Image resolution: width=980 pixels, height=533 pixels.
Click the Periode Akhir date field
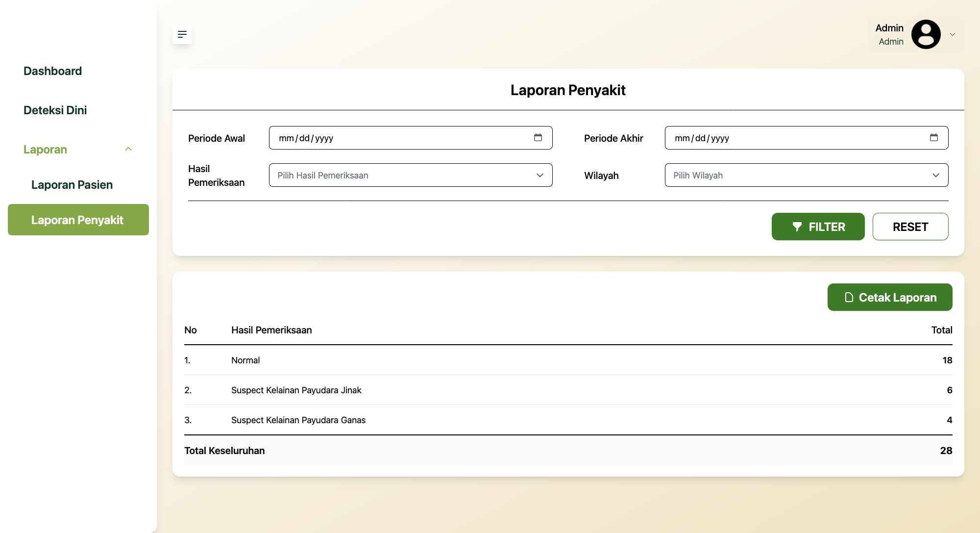coord(807,138)
